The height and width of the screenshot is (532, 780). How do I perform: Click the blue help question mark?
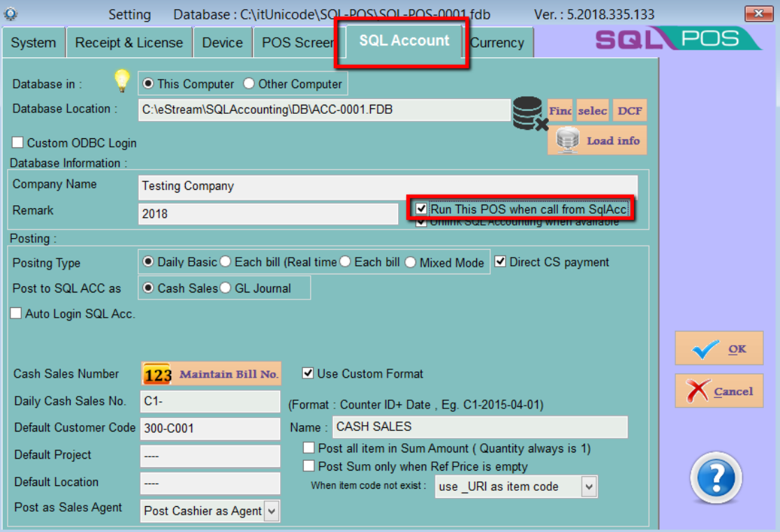pos(716,478)
